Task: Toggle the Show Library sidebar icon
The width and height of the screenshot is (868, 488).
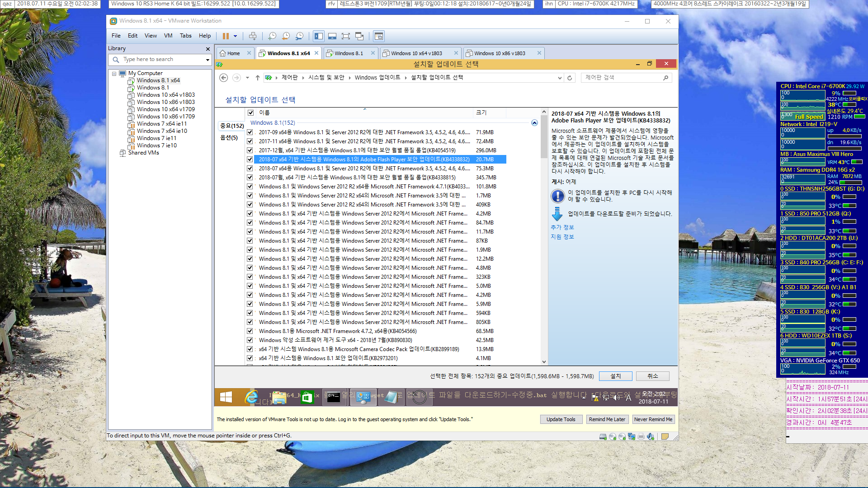Action: pyautogui.click(x=319, y=36)
